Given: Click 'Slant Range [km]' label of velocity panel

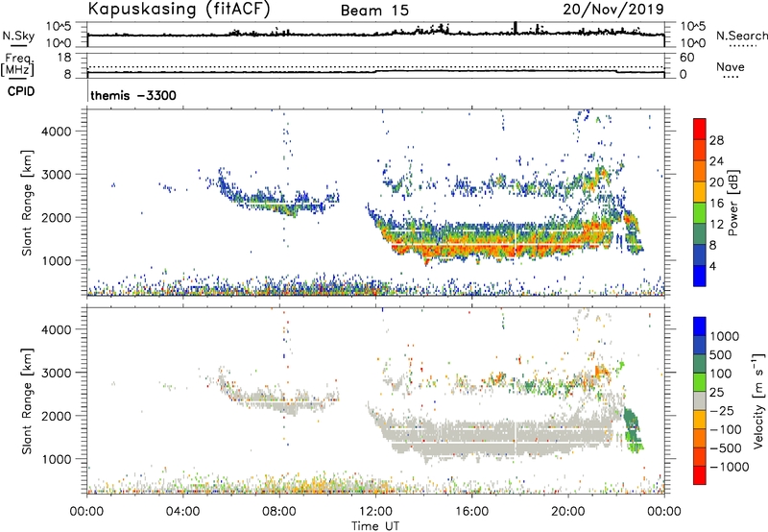Looking at the screenshot, I should point(27,401).
